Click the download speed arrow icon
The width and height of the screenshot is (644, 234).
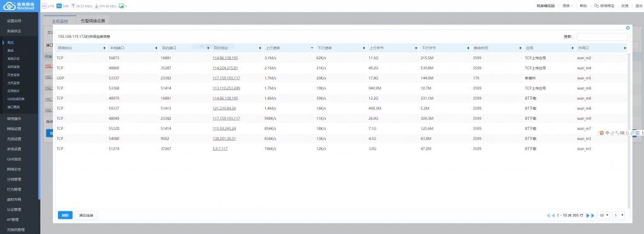click(x=96, y=6)
